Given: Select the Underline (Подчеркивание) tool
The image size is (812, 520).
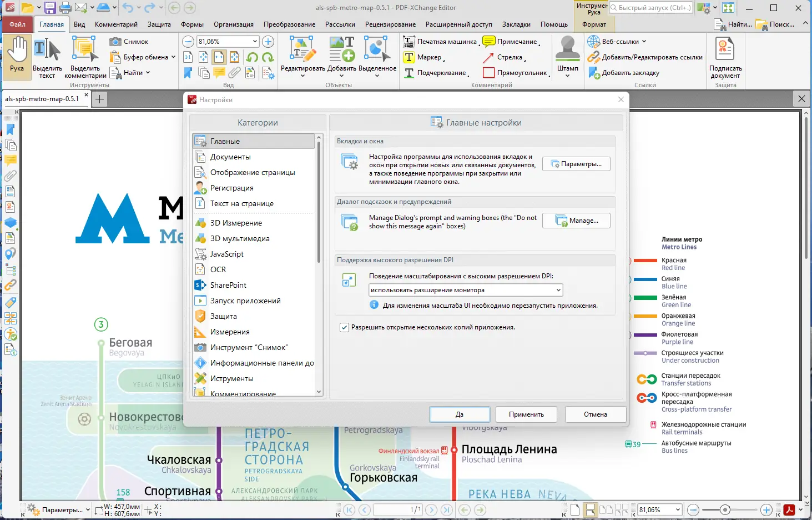Looking at the screenshot, I should point(436,73).
